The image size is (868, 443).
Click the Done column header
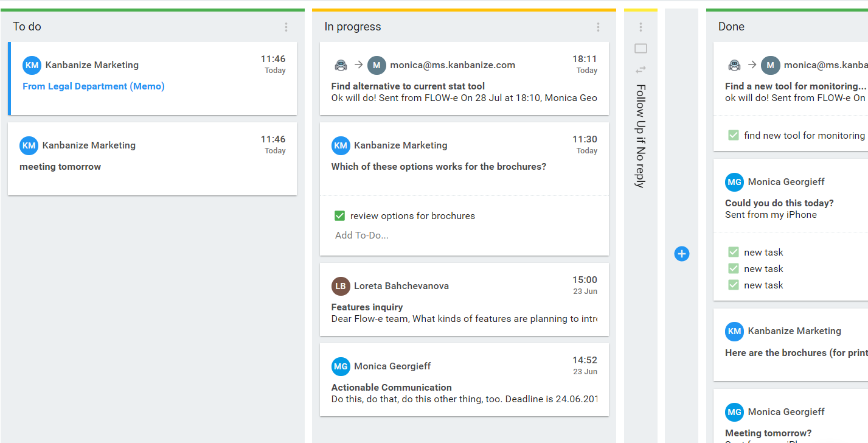tap(731, 27)
